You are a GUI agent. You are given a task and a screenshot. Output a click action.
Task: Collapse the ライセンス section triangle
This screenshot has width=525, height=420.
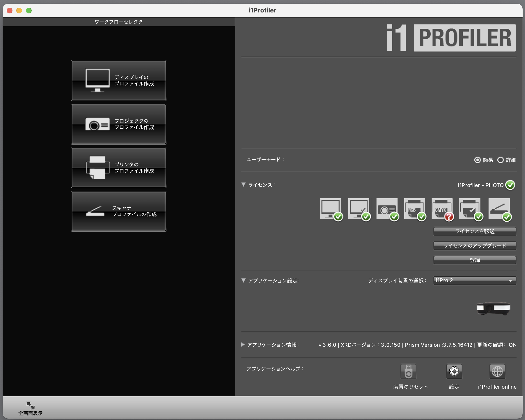244,185
